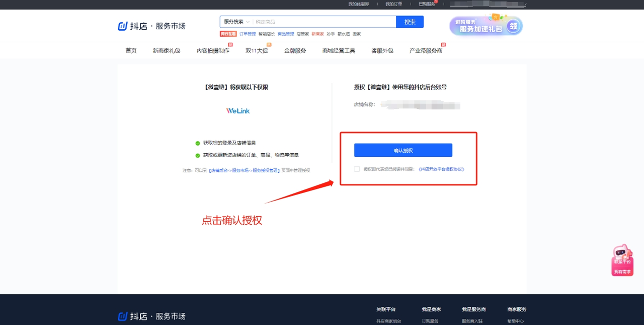
Task: Click the blue 搜索 button
Action: coord(410,22)
